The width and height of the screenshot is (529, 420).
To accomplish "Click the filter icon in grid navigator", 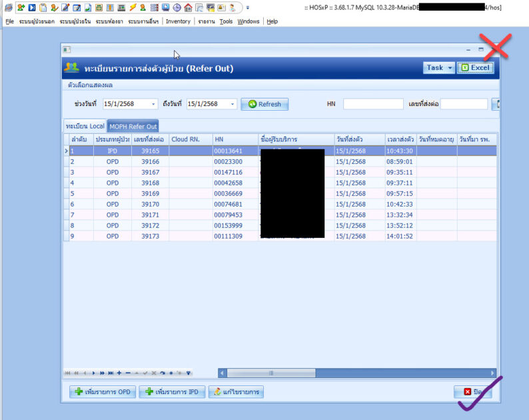I will tap(189, 373).
